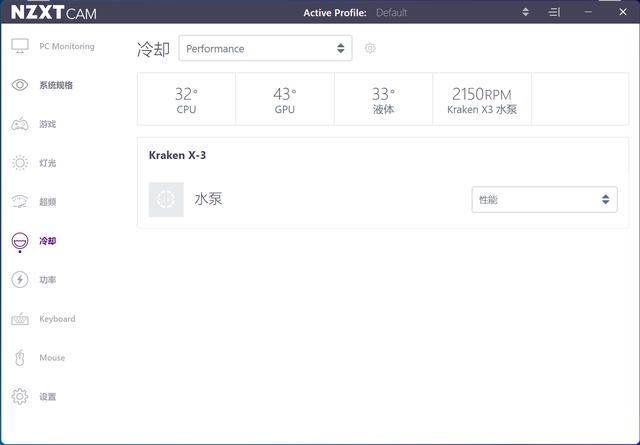
Task: Go to 游戏 section
Action: (x=47, y=124)
